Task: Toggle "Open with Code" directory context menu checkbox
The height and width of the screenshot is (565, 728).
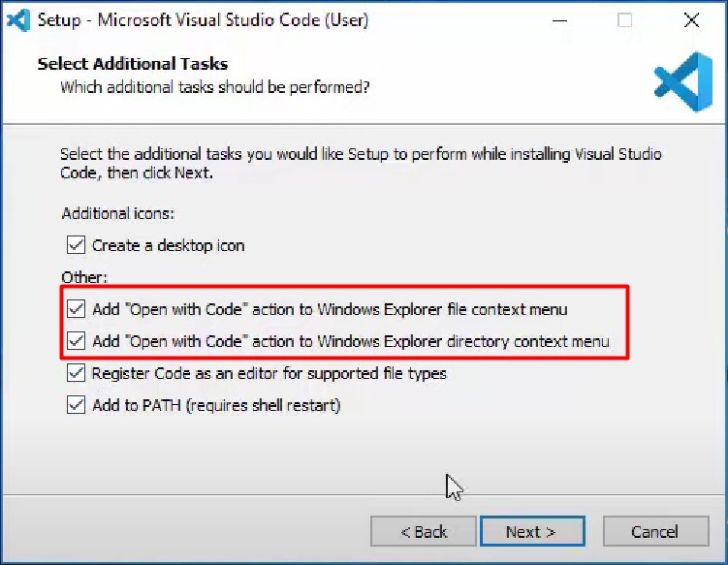Action: [76, 341]
